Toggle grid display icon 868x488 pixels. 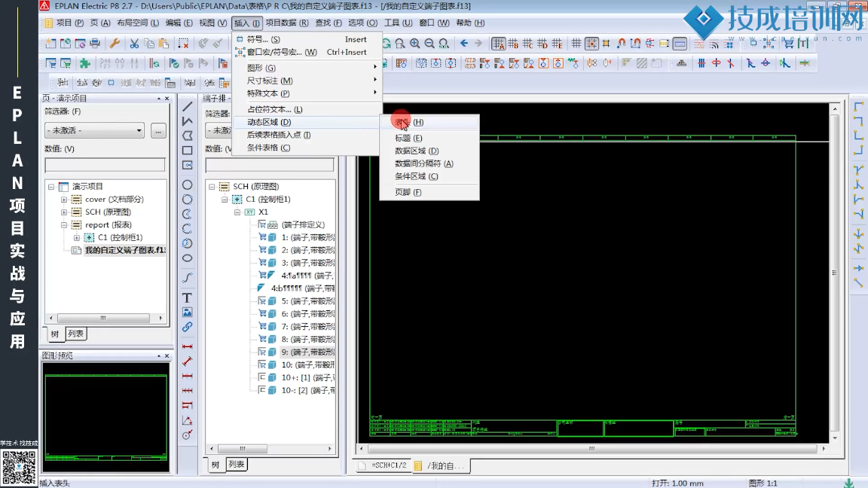click(576, 43)
